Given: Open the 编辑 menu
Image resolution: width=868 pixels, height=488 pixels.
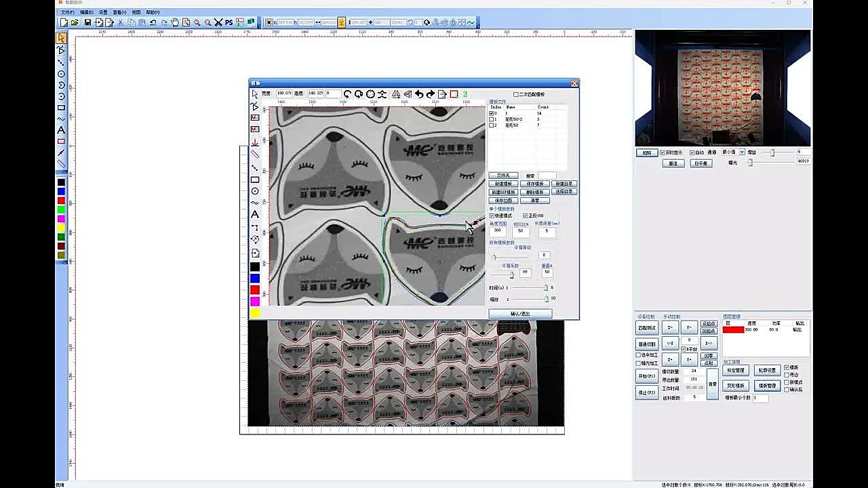Looking at the screenshot, I should click(x=86, y=12).
